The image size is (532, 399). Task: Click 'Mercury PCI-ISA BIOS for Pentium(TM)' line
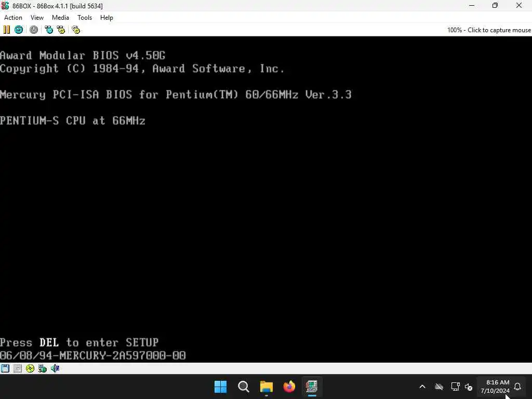tap(176, 95)
